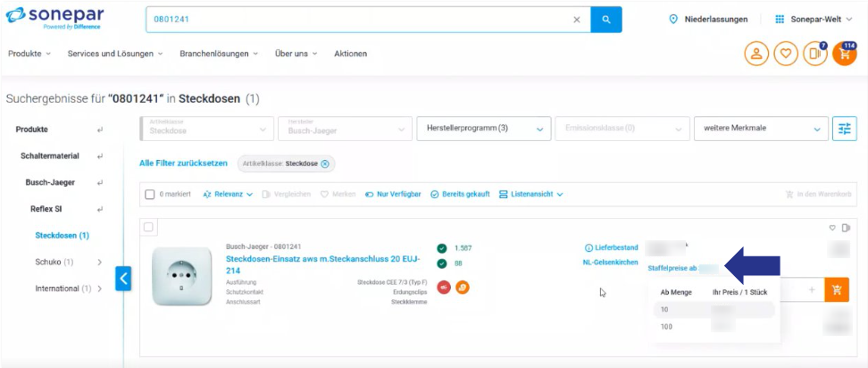Run search with the magnifier button
The image size is (868, 368).
606,20
